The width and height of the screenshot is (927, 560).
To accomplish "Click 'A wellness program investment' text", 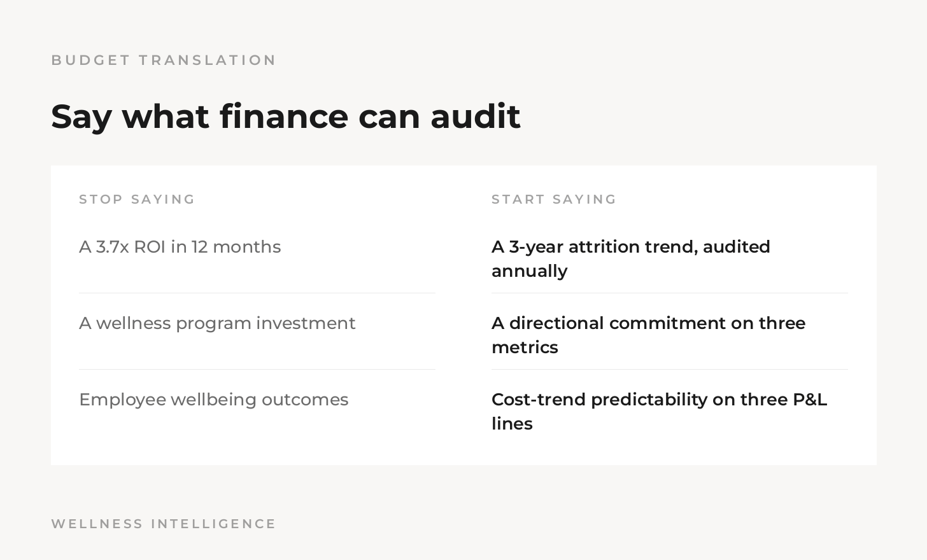I will 217,323.
